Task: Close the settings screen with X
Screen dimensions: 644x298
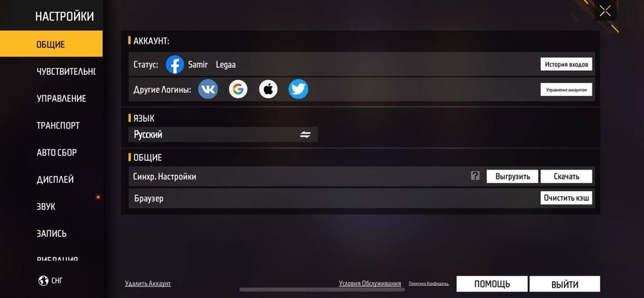Action: point(605,11)
